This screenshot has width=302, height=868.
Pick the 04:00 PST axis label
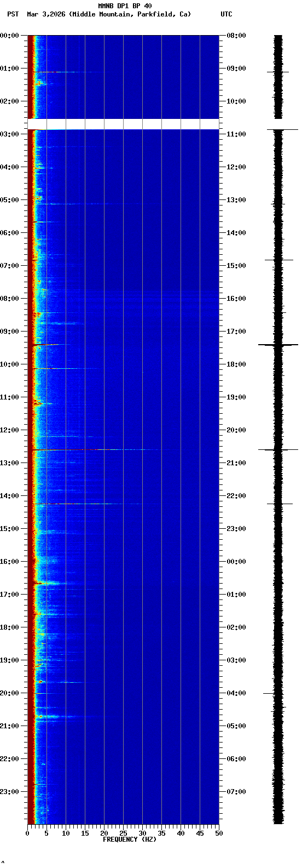pyautogui.click(x=9, y=167)
